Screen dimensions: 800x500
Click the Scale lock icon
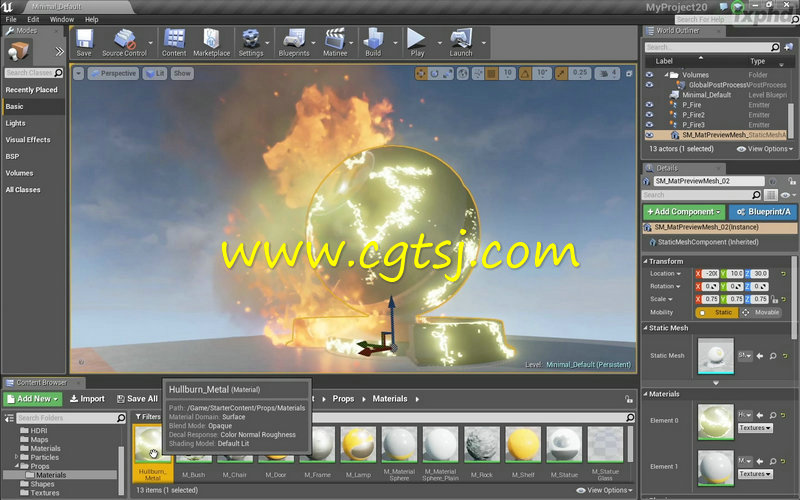click(x=774, y=299)
